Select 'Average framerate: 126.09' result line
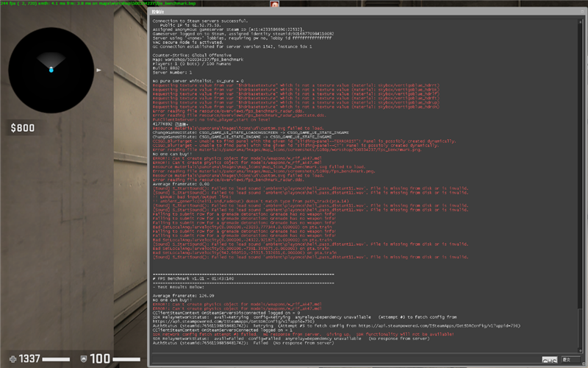 [x=183, y=296]
